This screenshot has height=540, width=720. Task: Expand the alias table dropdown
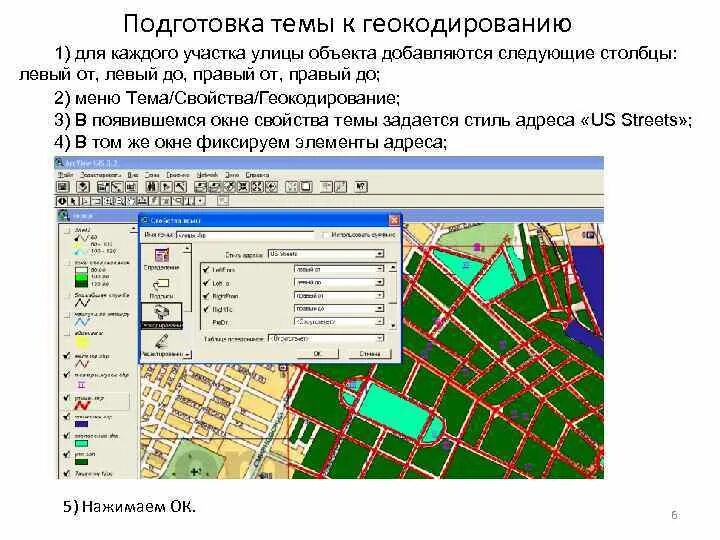point(380,339)
